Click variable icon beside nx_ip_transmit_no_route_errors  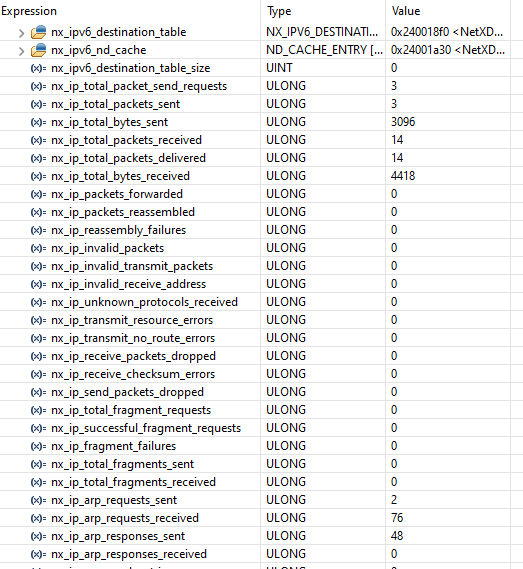click(38, 338)
